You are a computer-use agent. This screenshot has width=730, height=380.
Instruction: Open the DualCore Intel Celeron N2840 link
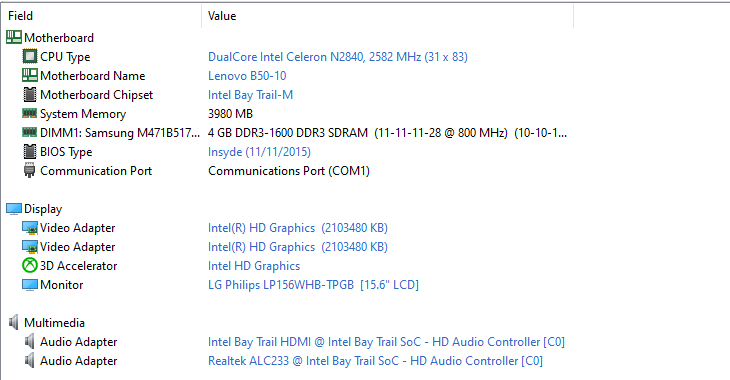[338, 57]
